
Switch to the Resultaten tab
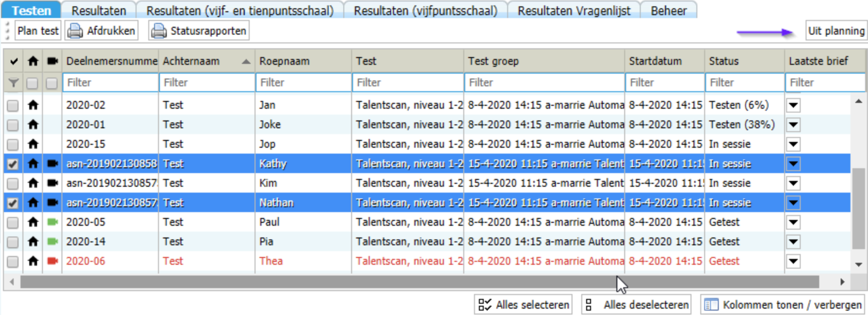[x=99, y=10]
